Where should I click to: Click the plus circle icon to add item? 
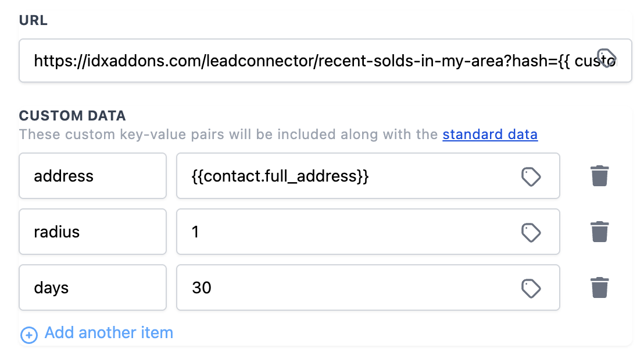tap(29, 335)
